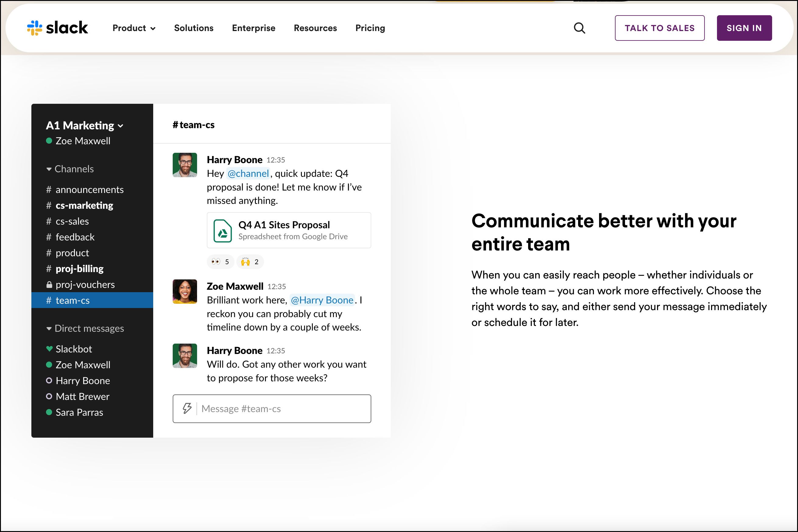
Task: Click the green status dot beside Sara Parras
Action: (49, 412)
